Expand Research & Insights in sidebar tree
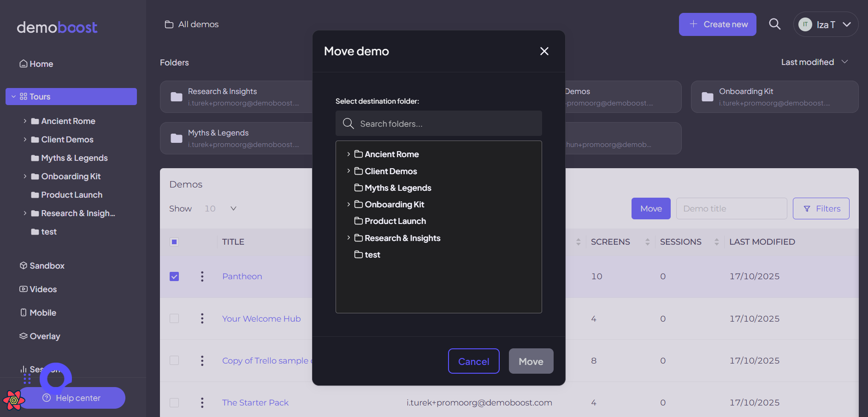Screen dimensions: 868x417 [25, 213]
